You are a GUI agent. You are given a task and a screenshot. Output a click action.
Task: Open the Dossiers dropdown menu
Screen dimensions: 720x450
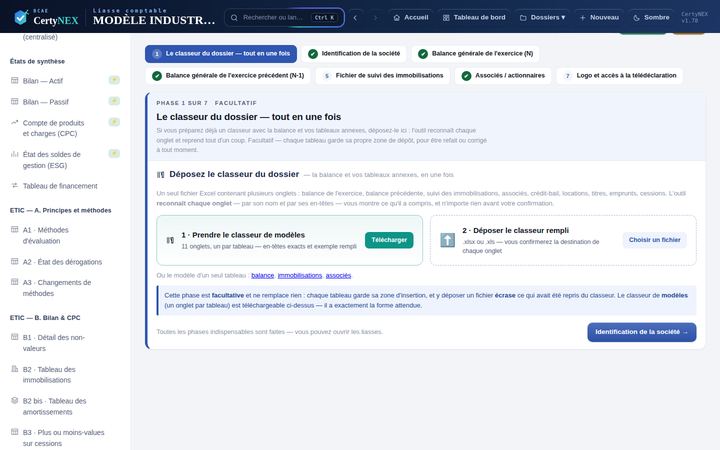pos(542,17)
